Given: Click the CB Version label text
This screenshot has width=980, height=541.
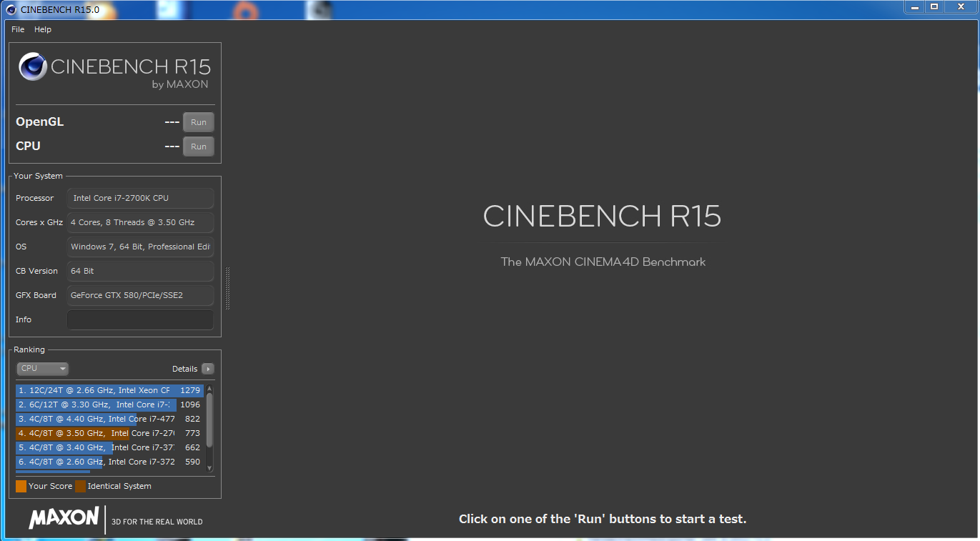Looking at the screenshot, I should 36,271.
